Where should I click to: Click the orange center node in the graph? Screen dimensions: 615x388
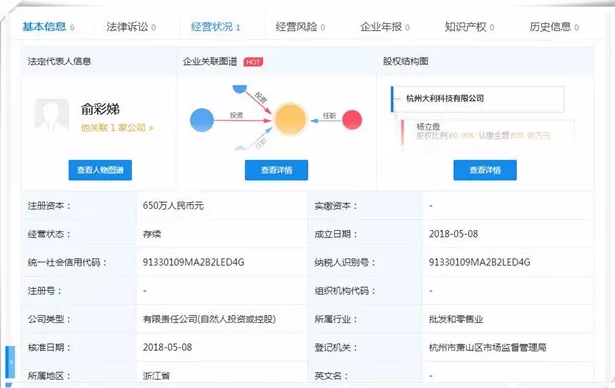pyautogui.click(x=290, y=120)
